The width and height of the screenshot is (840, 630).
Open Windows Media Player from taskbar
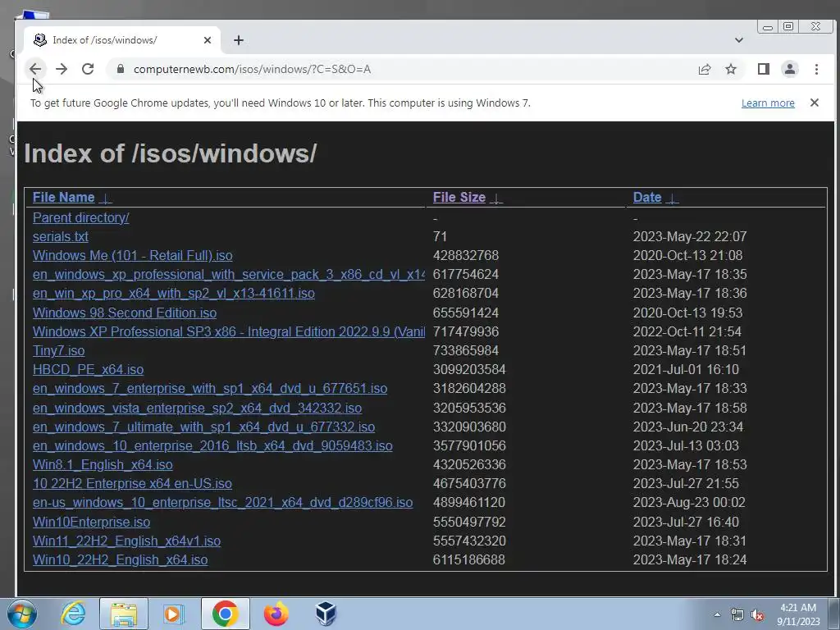[173, 614]
